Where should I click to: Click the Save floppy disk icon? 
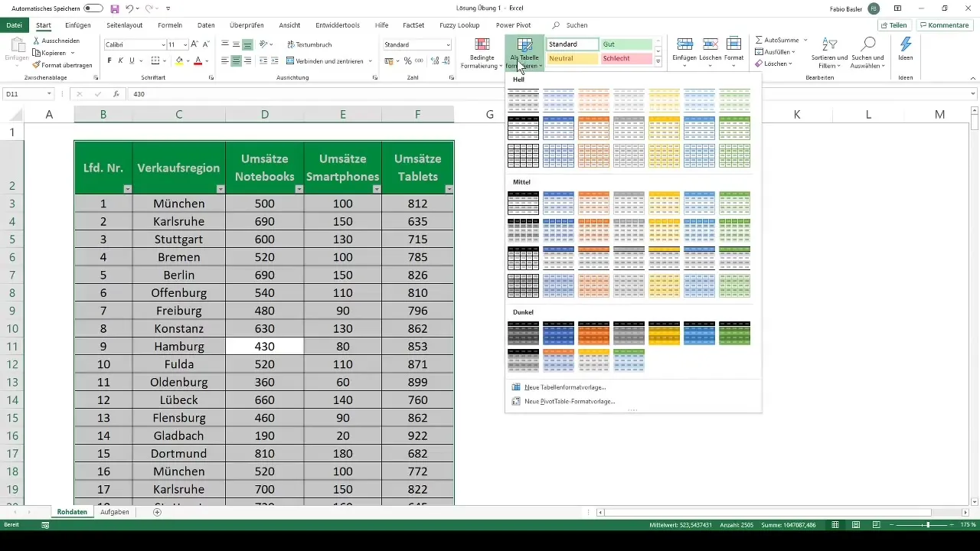[x=115, y=8]
